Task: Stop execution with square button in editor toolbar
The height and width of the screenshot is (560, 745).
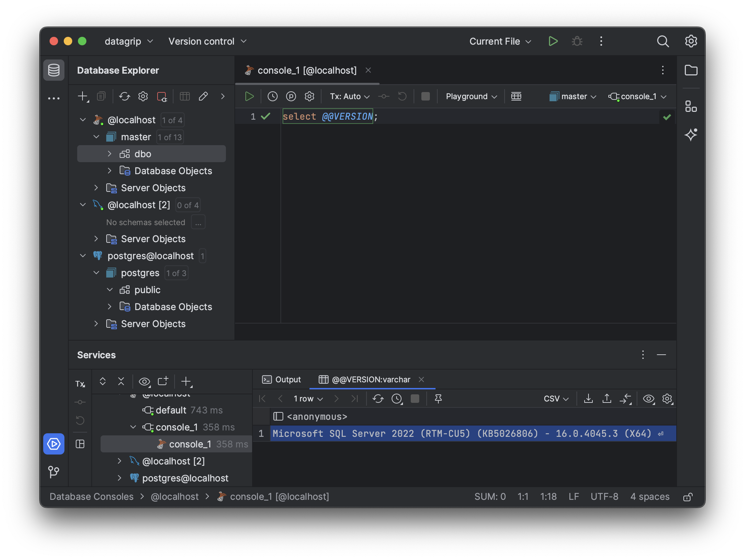Action: (426, 96)
